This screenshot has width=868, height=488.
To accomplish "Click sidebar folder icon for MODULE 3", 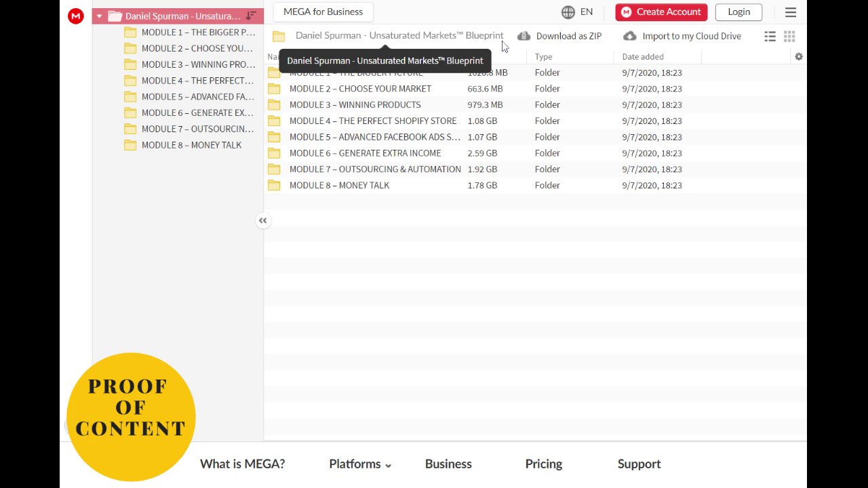I will [x=130, y=64].
